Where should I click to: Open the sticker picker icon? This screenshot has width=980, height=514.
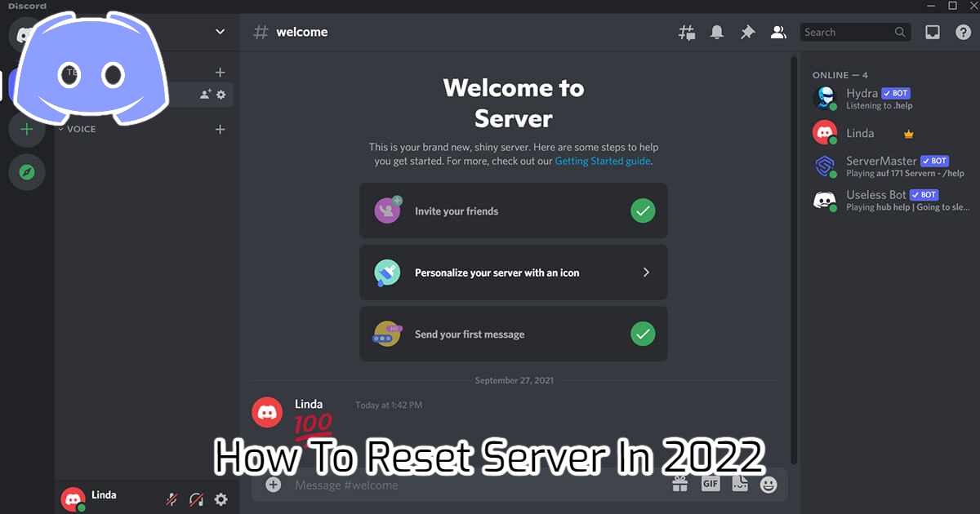[740, 485]
